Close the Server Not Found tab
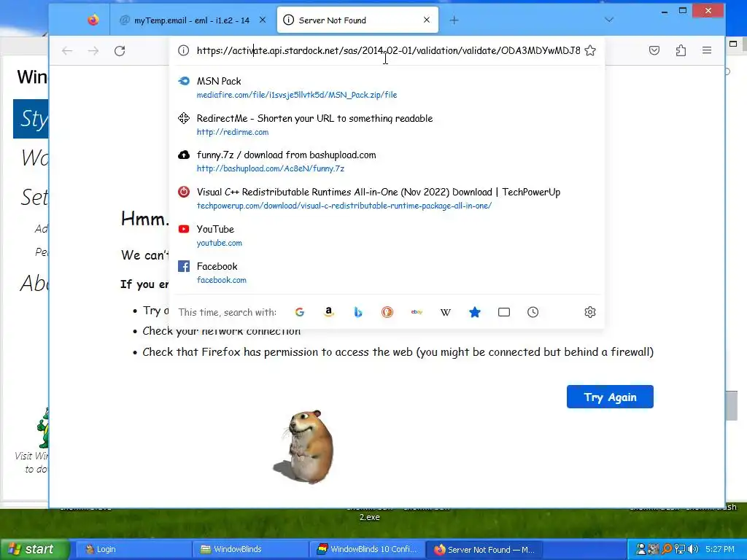This screenshot has width=747, height=560. point(427,20)
